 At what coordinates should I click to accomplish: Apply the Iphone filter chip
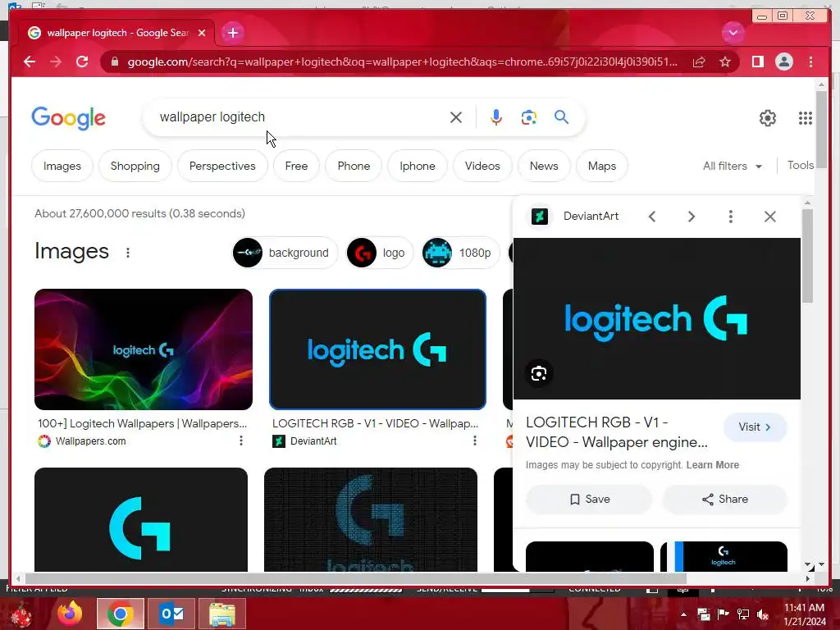(418, 166)
